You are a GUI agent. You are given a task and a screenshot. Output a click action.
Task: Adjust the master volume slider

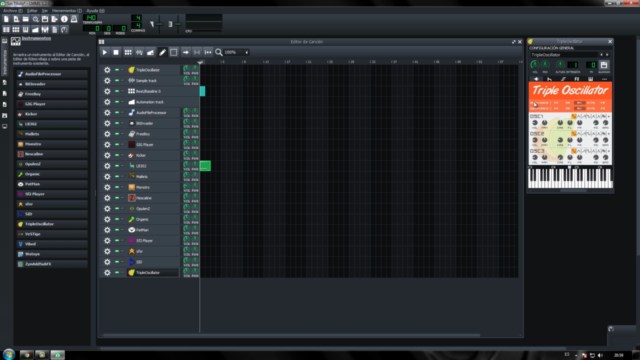159,24
